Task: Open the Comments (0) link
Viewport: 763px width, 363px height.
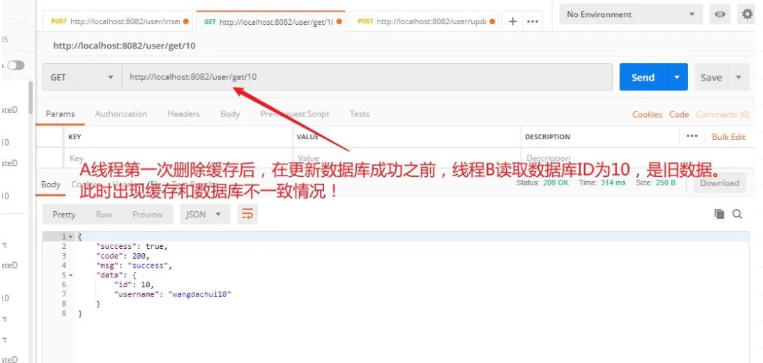Action: click(x=723, y=114)
